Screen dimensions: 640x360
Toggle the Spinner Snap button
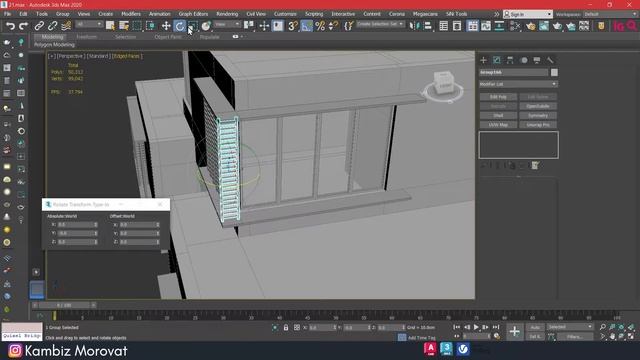tap(333, 26)
